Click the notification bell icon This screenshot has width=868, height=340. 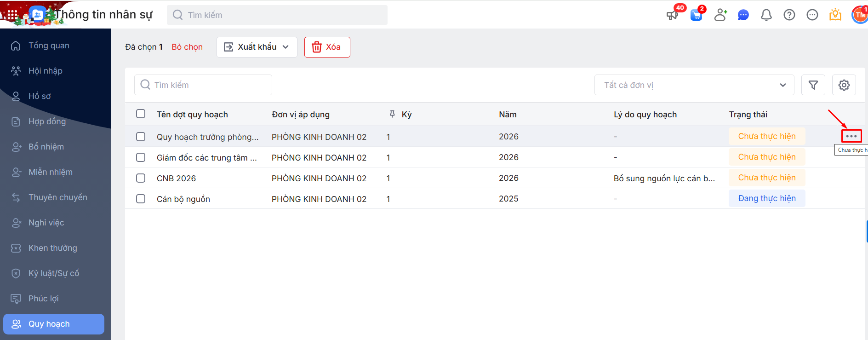pyautogui.click(x=766, y=15)
